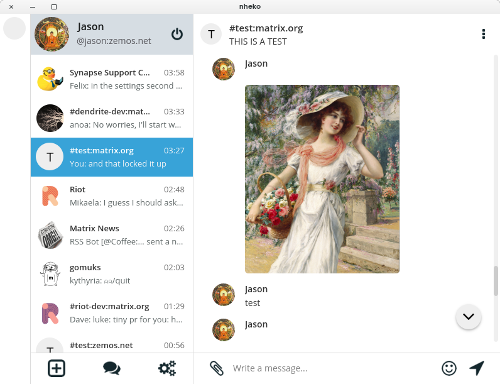Screen dimensions: 500x384
Task: Open the emoji picker smiley icon
Action: point(449,368)
